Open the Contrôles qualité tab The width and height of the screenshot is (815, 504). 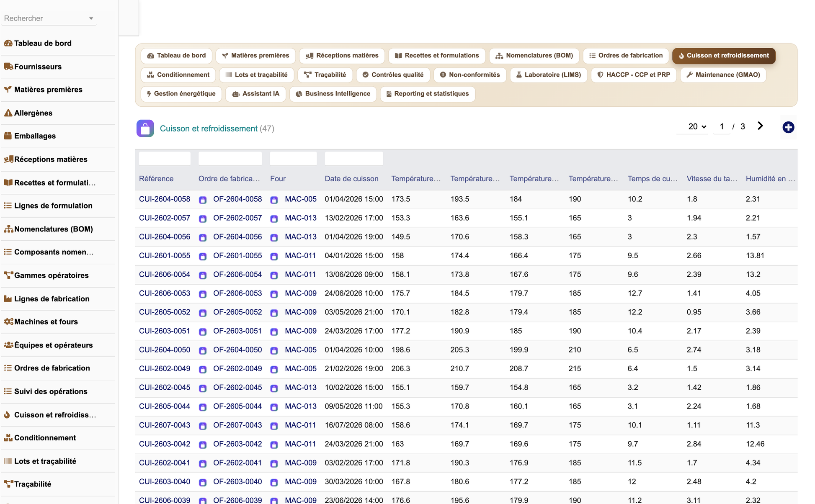click(x=393, y=75)
